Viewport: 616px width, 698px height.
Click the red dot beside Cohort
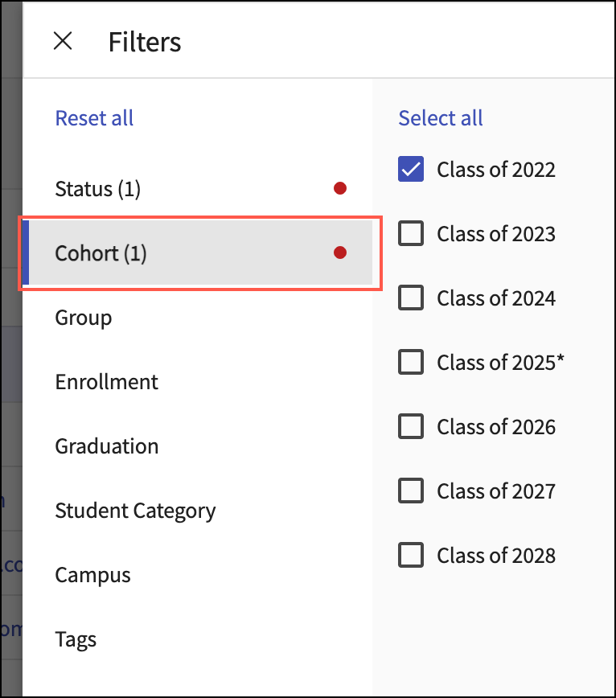(340, 253)
